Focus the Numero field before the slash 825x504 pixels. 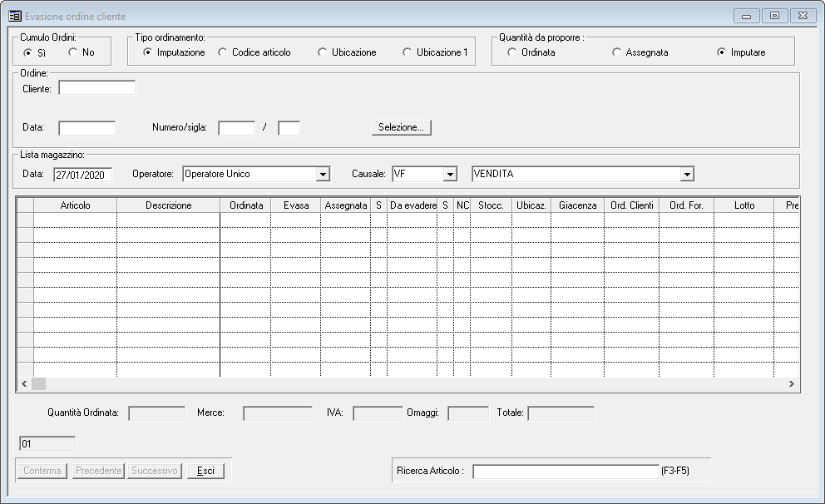pyautogui.click(x=237, y=128)
